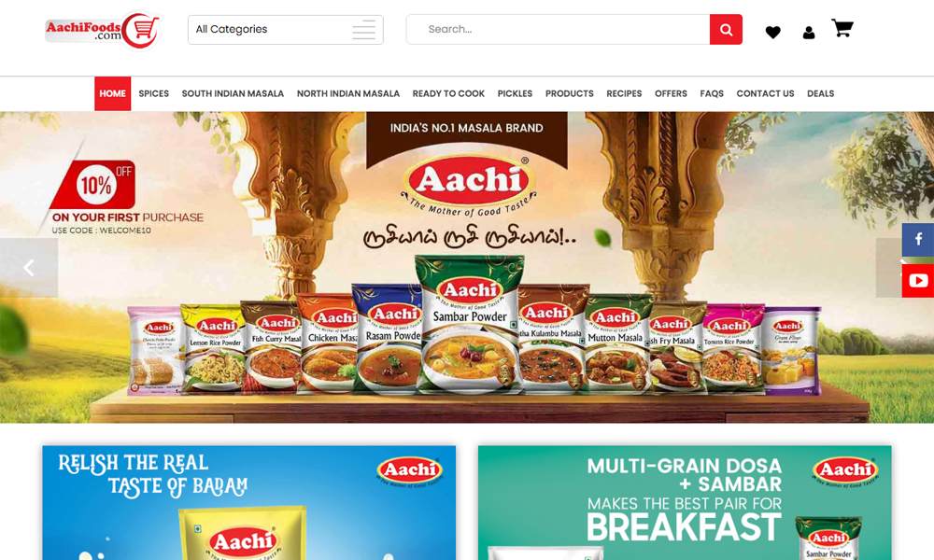934x560 pixels.
Task: Show previous banner slide arrow
Action: click(x=29, y=268)
